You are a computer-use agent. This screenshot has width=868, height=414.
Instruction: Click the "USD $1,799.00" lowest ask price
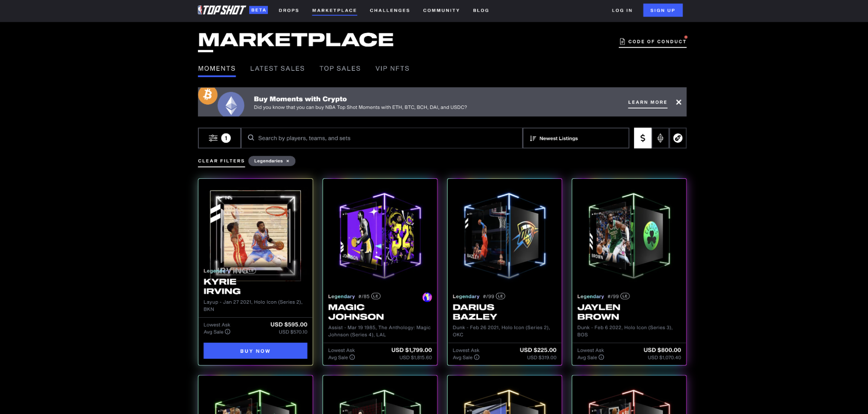coord(412,350)
